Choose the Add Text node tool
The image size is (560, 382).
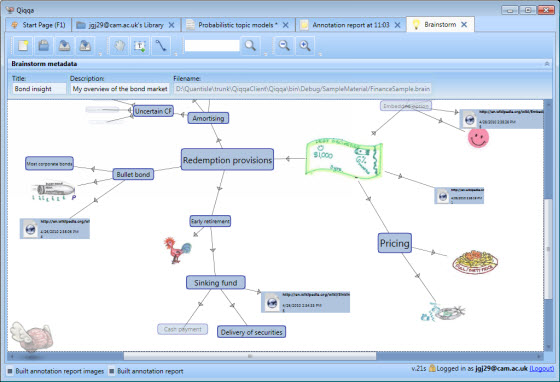pyautogui.click(x=140, y=46)
